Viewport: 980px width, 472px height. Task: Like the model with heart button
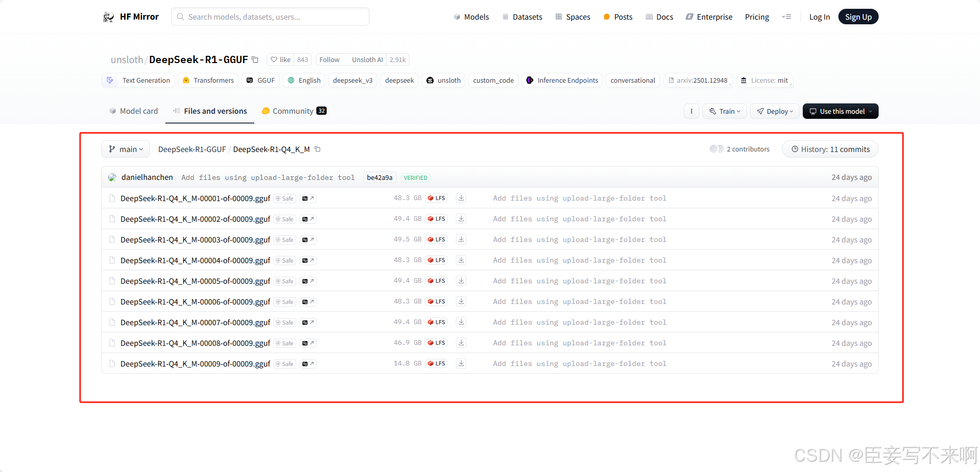click(281, 59)
